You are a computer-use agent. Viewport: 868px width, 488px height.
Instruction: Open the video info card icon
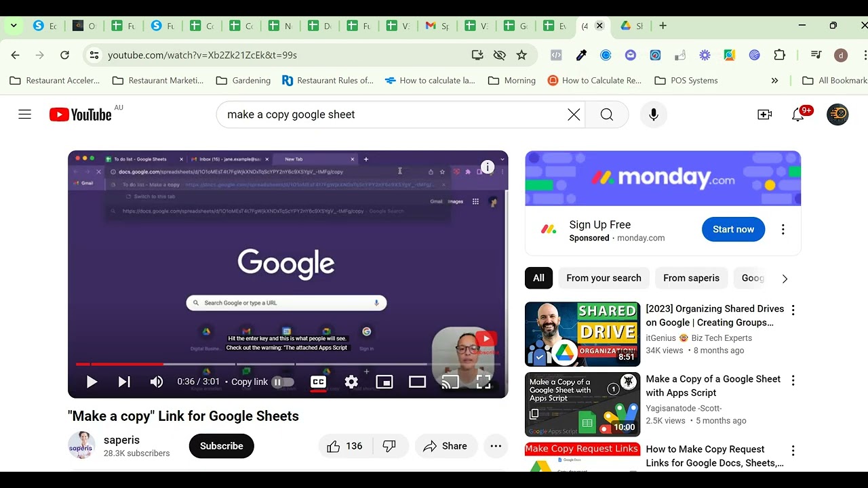(x=488, y=167)
